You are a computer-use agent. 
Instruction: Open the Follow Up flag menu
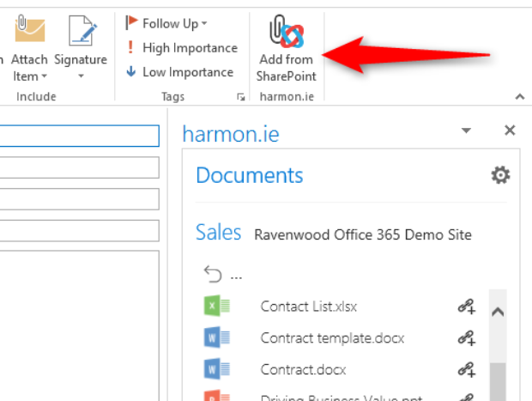pos(167,23)
